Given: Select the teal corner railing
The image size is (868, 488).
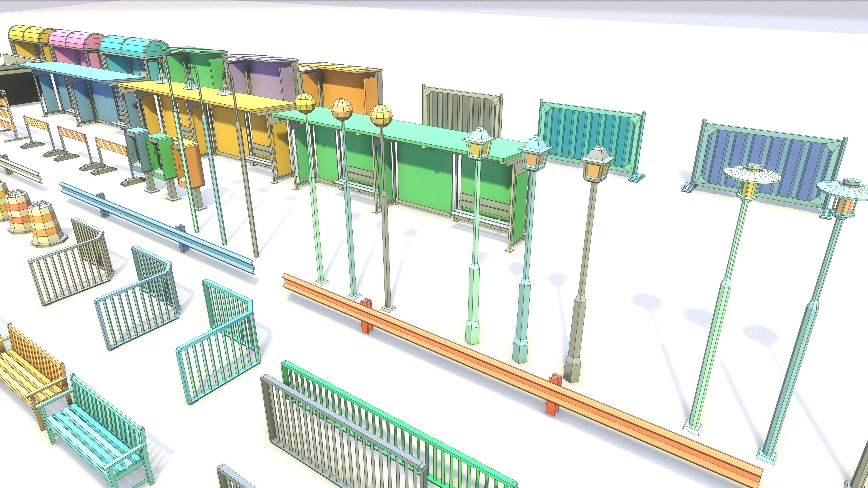Looking at the screenshot, I should [x=218, y=342].
